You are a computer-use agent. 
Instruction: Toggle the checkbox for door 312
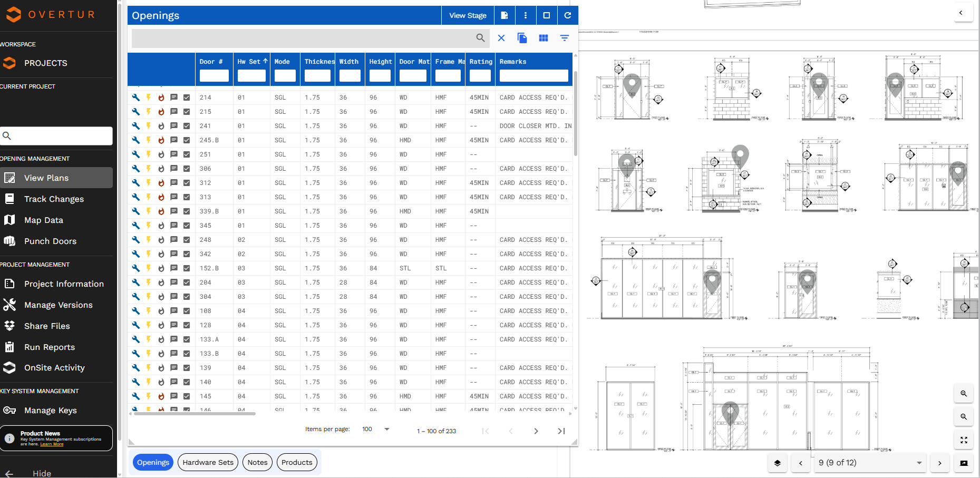coord(187,183)
